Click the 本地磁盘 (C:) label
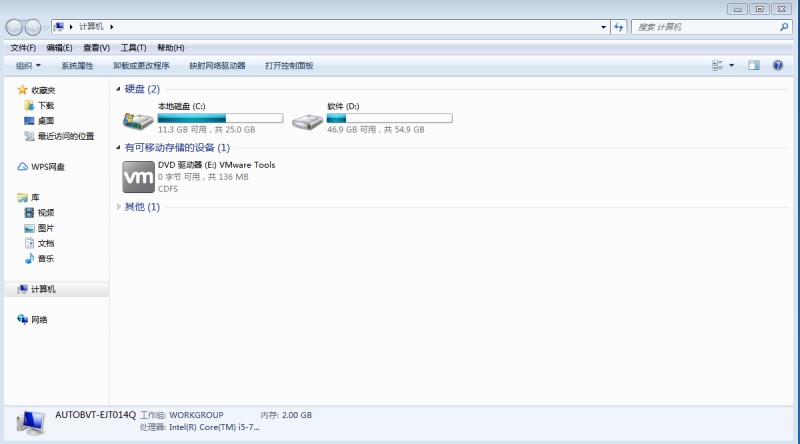The width and height of the screenshot is (800, 444). 182,106
